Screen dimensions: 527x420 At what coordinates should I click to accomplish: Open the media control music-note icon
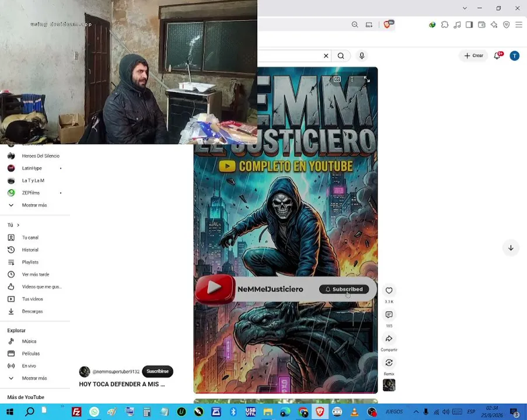(x=457, y=25)
